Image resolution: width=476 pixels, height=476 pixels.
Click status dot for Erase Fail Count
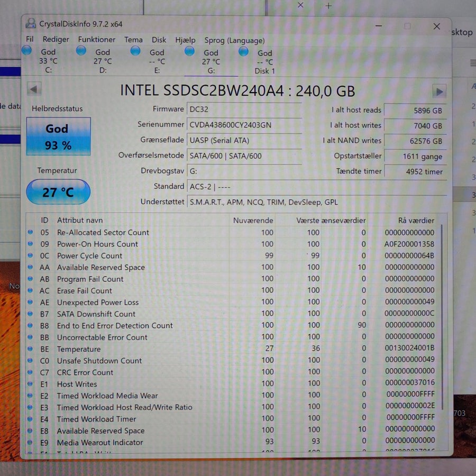coord(30,290)
